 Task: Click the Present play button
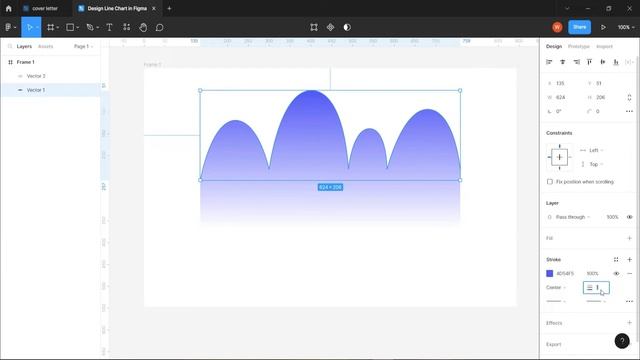(x=603, y=27)
